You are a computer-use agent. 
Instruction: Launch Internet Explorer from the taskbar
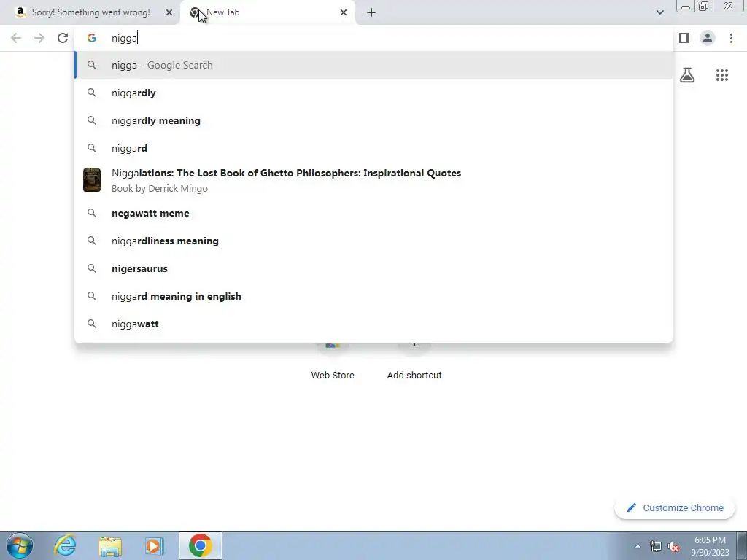coord(65,545)
